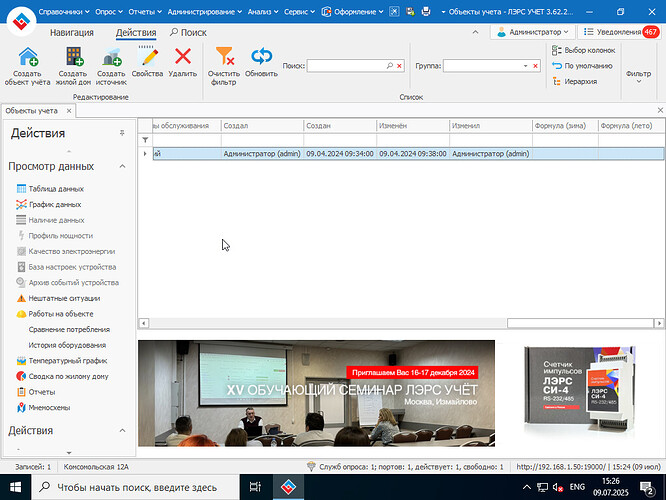Open the Опрос menu

(x=109, y=12)
